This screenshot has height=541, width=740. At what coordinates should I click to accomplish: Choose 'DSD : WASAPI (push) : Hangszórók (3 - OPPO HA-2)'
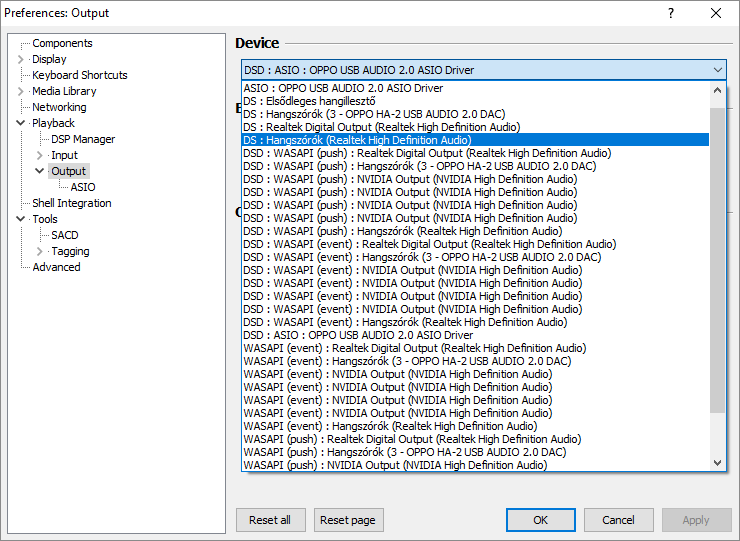[x=475, y=166]
